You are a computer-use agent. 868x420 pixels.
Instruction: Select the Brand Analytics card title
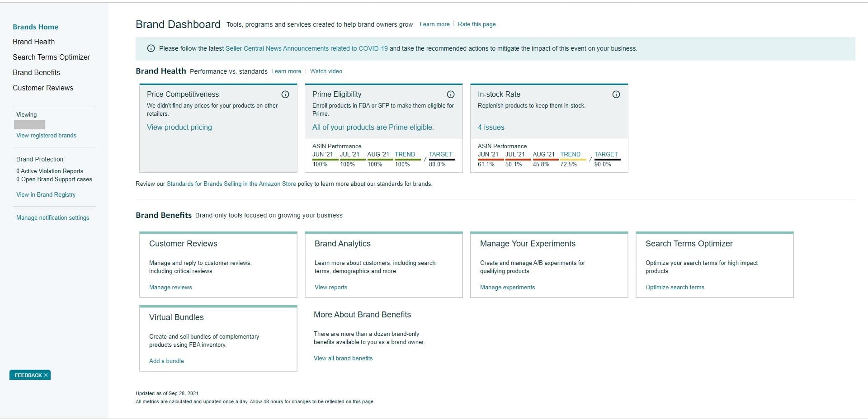click(x=342, y=244)
